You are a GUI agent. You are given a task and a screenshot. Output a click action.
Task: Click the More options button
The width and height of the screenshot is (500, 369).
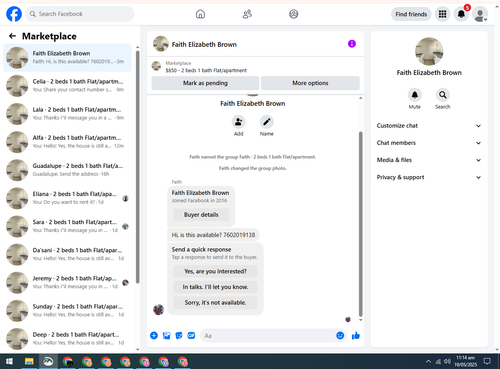pos(310,83)
